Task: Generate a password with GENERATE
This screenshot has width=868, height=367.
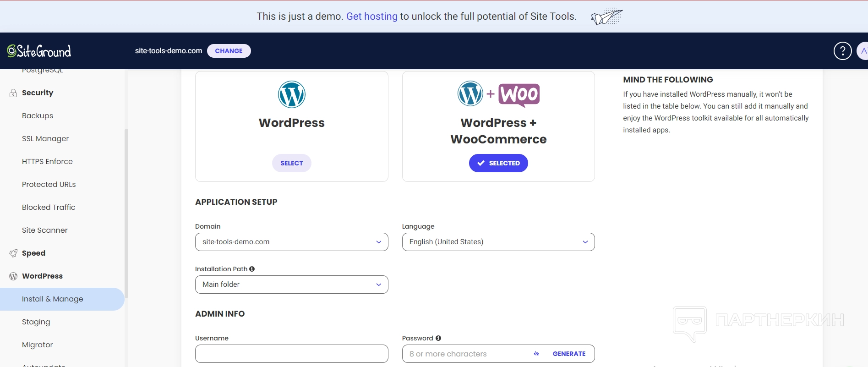Action: tap(569, 354)
